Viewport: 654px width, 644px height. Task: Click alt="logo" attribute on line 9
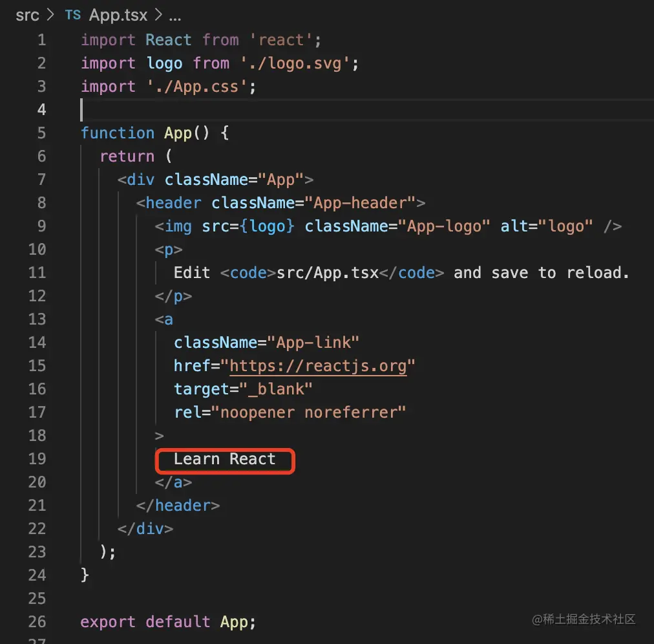[546, 226]
